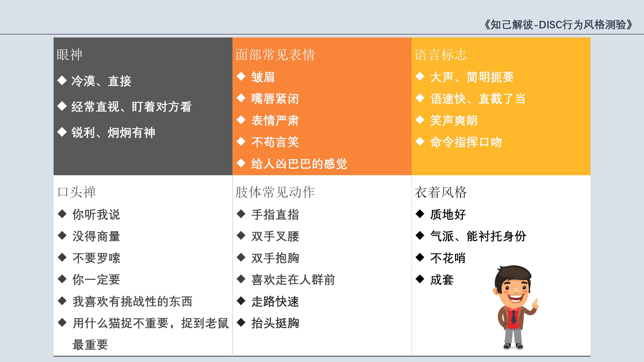
Task: Click the bullet text 命令指挥口吻
Action: pos(466,142)
